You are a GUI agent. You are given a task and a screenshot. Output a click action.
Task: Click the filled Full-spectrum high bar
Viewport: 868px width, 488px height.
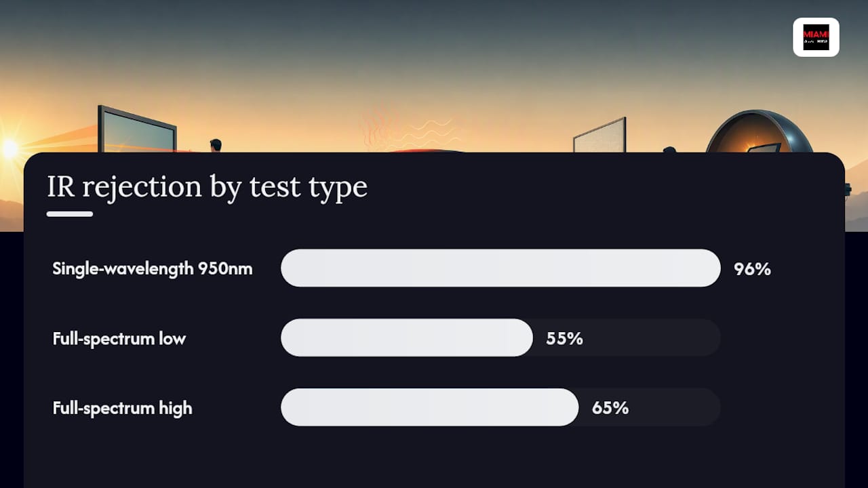(429, 407)
